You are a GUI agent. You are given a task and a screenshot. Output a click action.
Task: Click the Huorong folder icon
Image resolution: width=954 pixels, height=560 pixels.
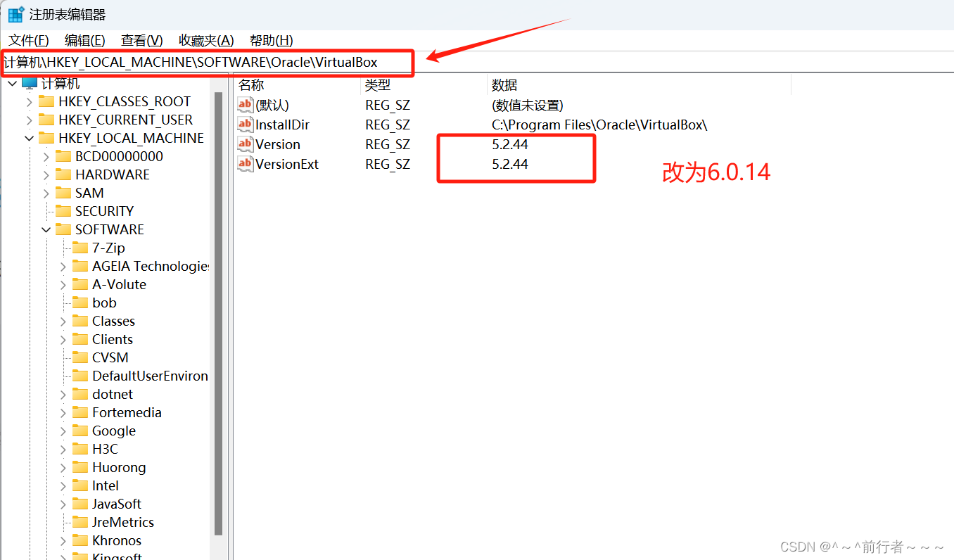click(80, 467)
